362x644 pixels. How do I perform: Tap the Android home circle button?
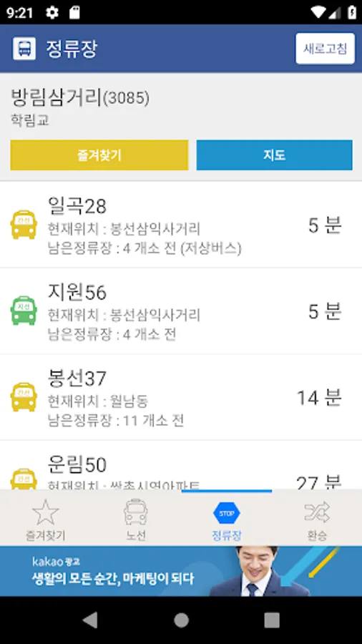(181, 620)
